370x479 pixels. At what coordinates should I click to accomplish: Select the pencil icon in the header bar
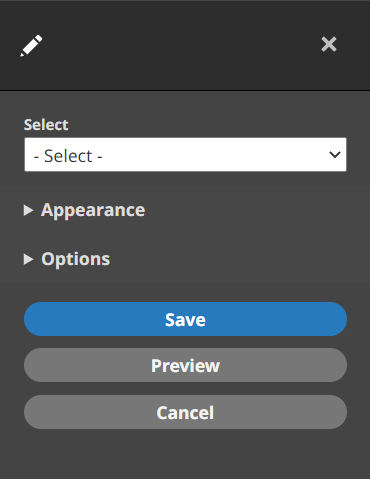[31, 45]
